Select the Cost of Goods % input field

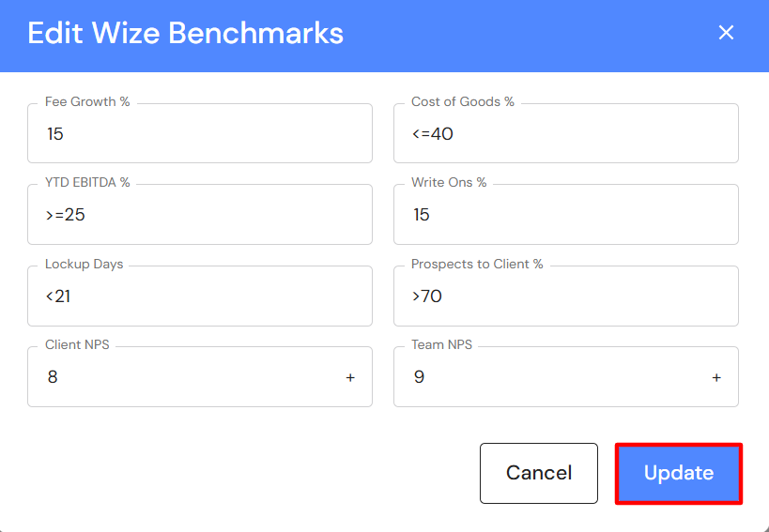(565, 134)
